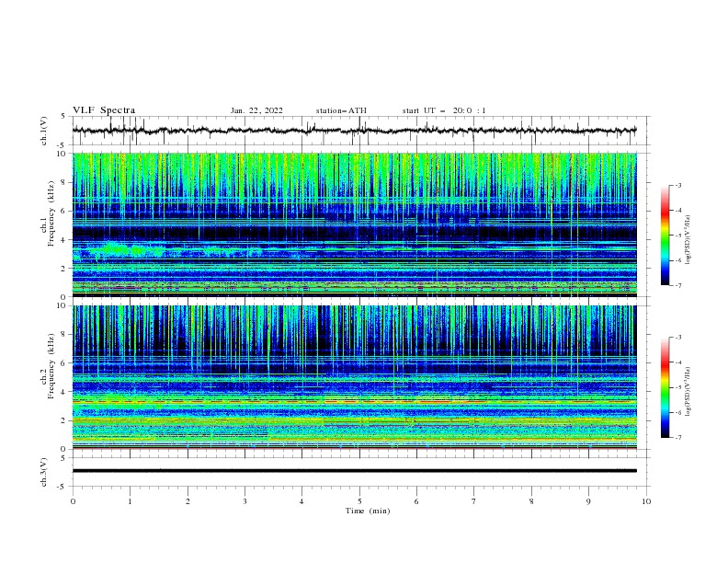The image size is (728, 563).
Task: Click the "Time (min)" x-axis label
Action: (x=368, y=511)
